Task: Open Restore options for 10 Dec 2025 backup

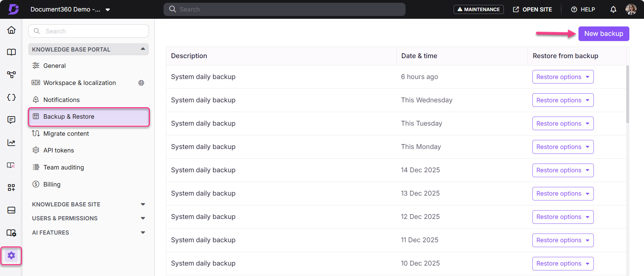Action: coord(563,263)
